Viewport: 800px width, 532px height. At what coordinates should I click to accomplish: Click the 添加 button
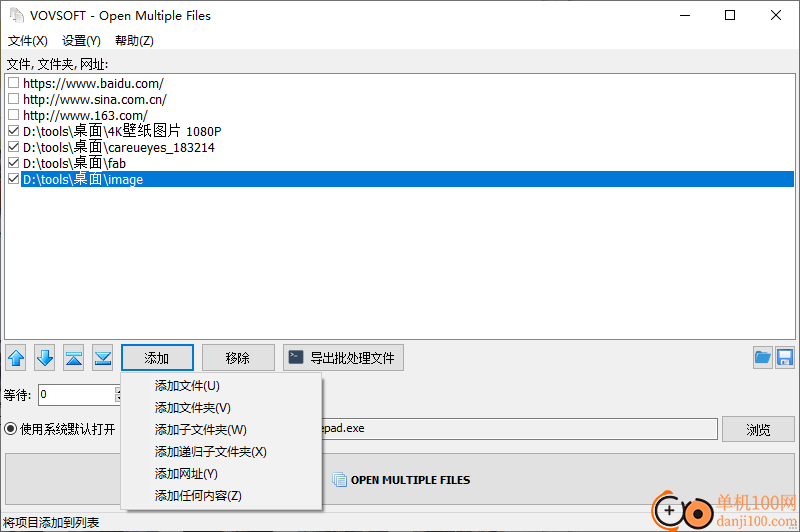point(157,358)
